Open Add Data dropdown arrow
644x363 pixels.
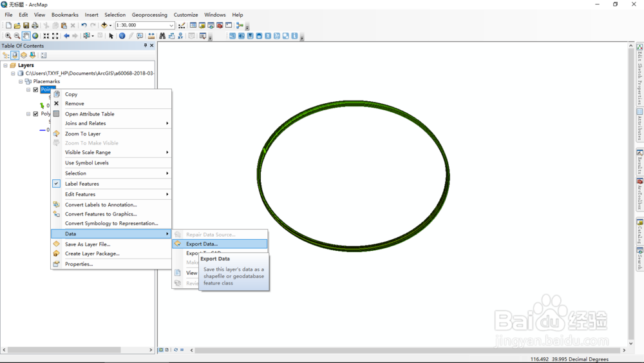(x=110, y=26)
